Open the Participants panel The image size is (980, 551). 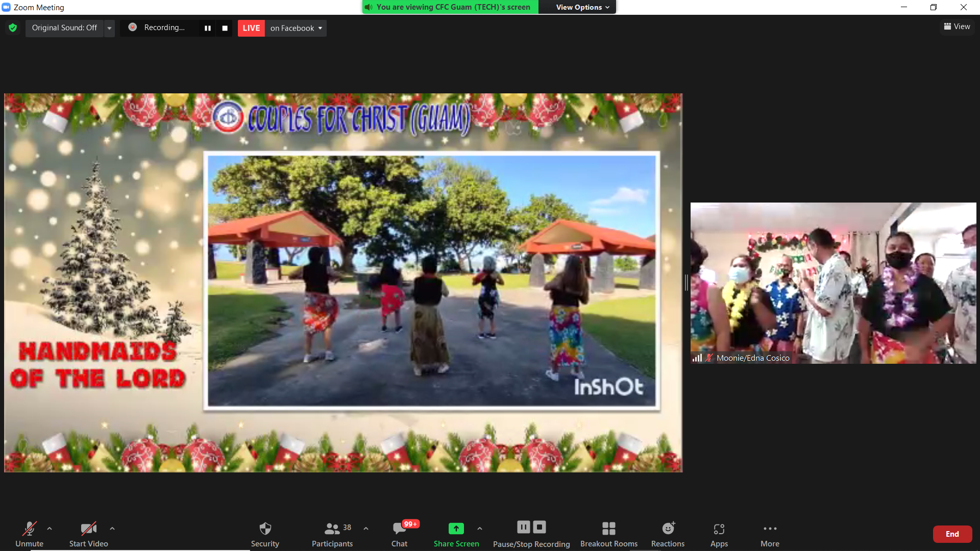coord(333,534)
